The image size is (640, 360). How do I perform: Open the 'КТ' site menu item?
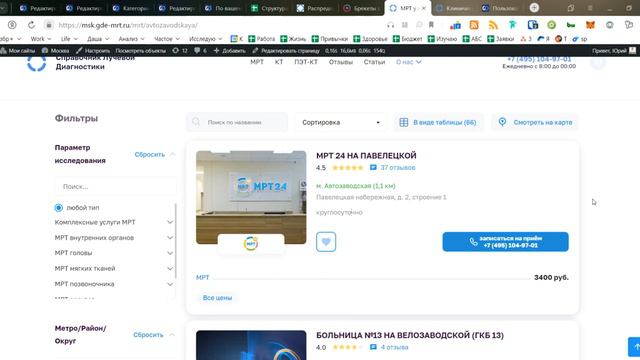[279, 62]
